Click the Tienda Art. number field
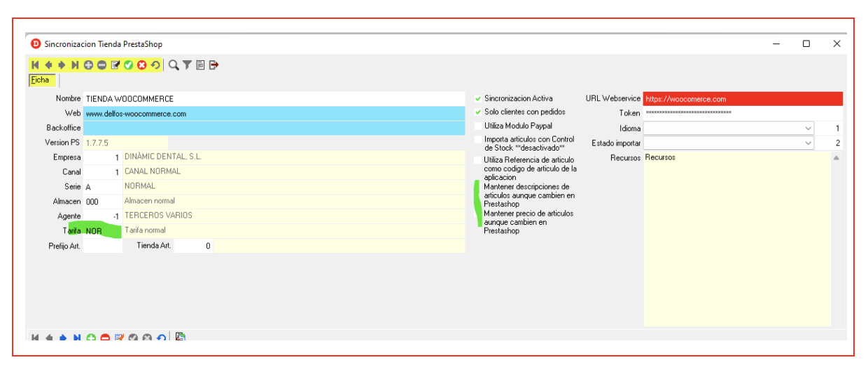868x367 pixels. tap(194, 246)
